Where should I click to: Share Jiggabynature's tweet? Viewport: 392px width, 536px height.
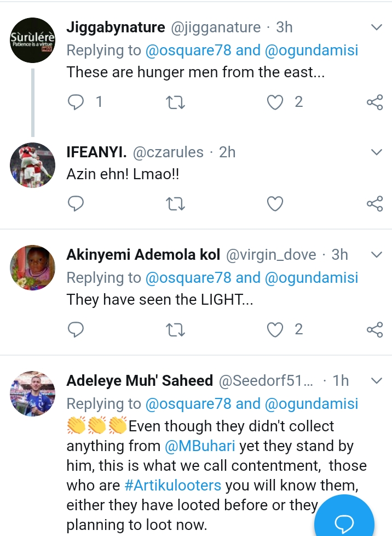374,102
